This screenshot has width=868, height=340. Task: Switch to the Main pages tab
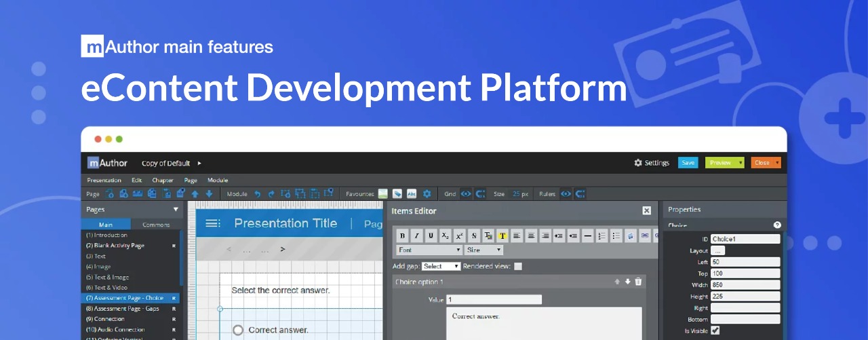pos(106,225)
